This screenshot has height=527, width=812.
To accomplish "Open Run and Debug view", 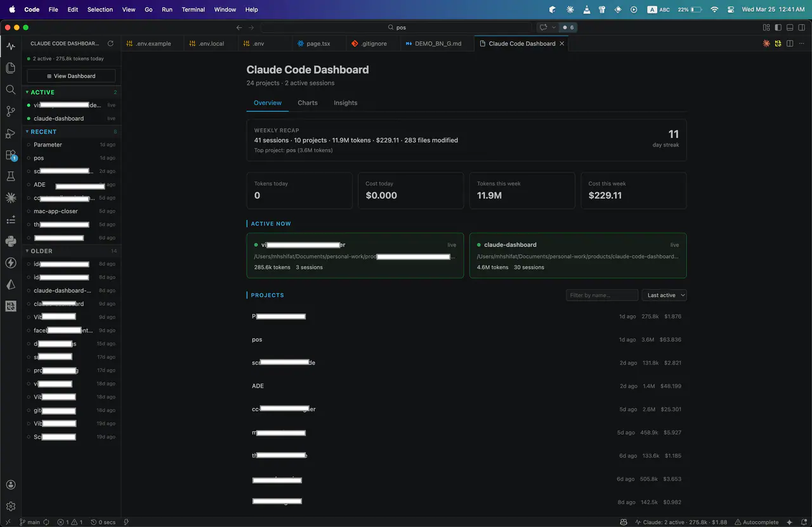I will pos(10,133).
